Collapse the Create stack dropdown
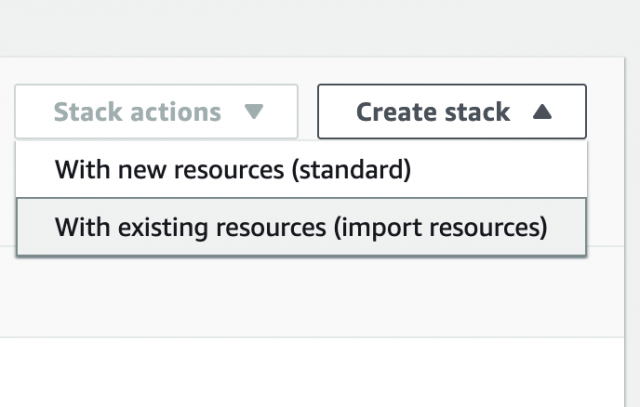 tap(452, 112)
